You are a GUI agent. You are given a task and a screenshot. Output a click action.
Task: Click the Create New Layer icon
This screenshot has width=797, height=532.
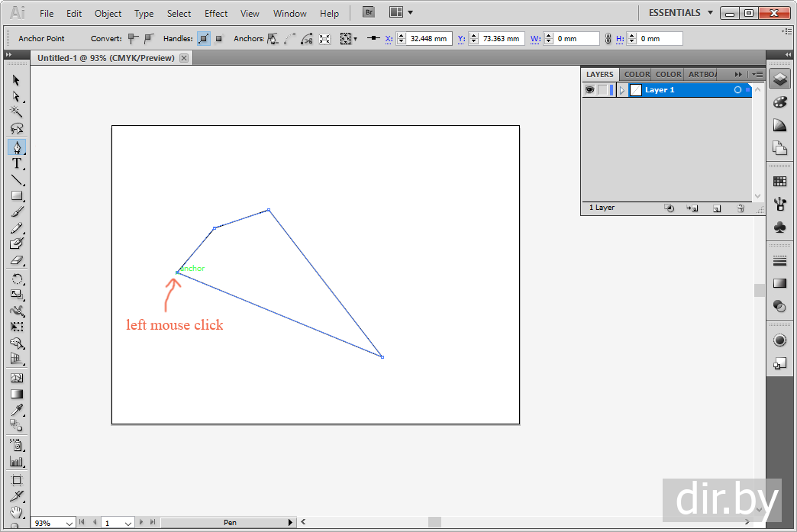(x=717, y=208)
